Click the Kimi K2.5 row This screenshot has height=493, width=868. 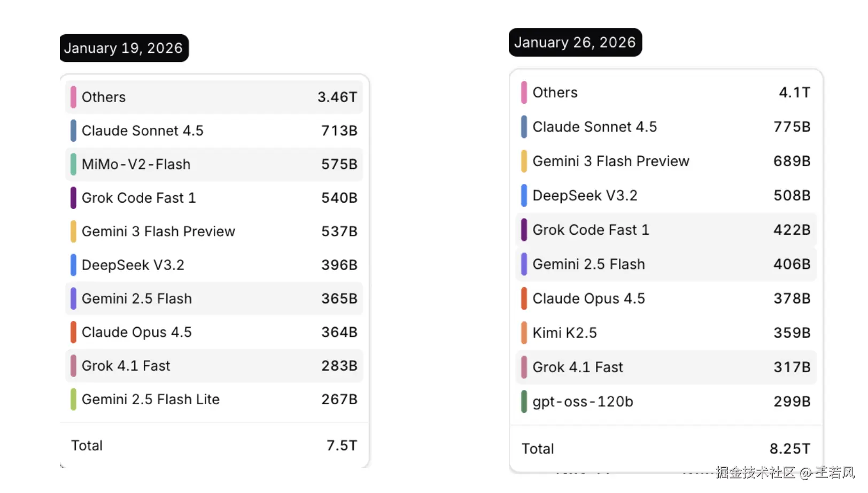point(666,333)
